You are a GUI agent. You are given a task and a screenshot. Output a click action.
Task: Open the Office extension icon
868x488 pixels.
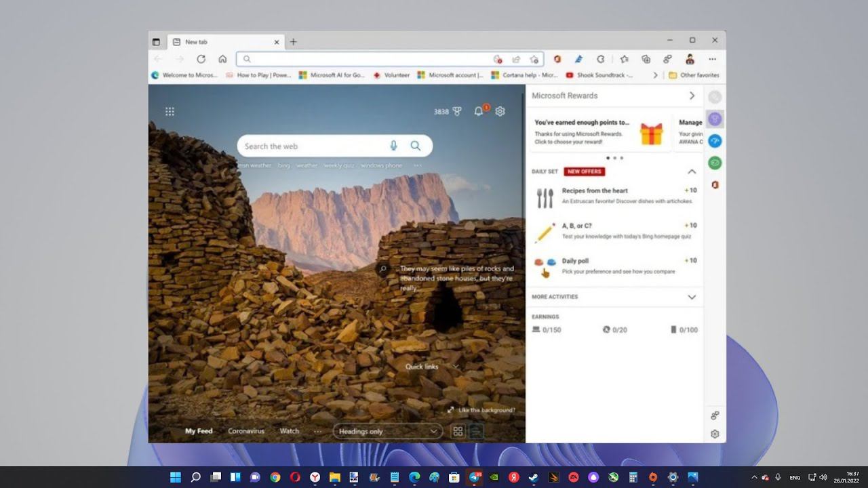coord(557,59)
